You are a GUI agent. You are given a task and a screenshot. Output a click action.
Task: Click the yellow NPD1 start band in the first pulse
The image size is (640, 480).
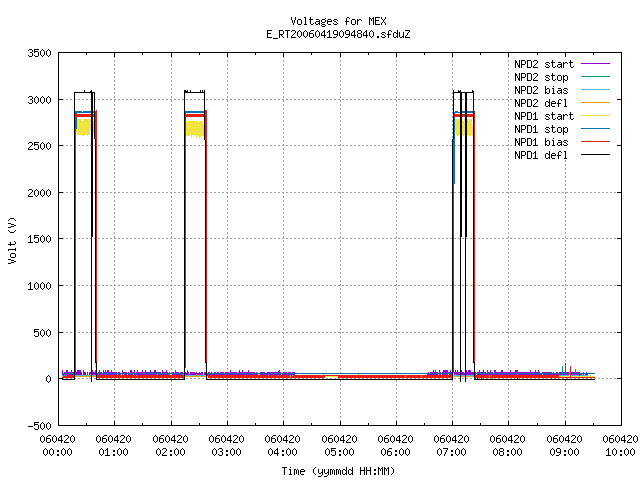[x=84, y=127]
